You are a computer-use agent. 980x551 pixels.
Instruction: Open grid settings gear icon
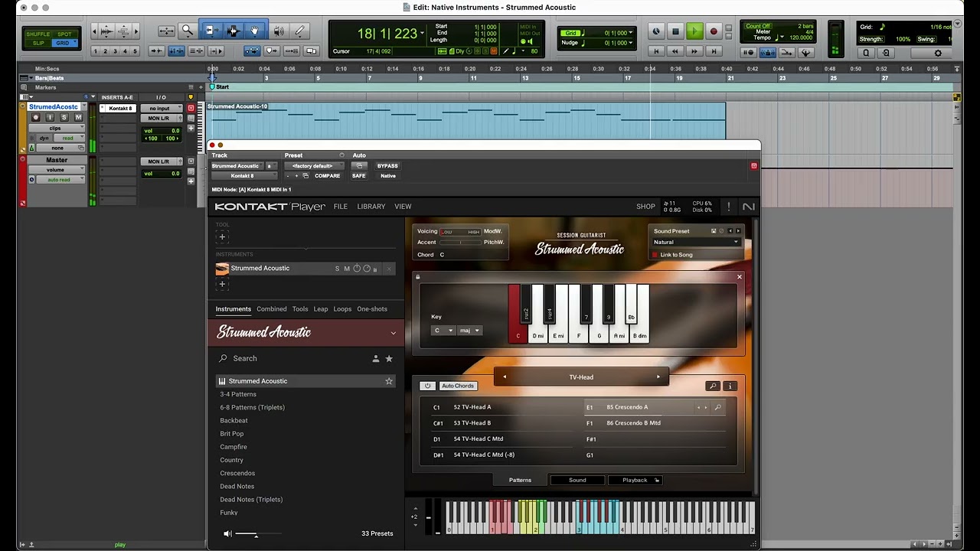(938, 53)
